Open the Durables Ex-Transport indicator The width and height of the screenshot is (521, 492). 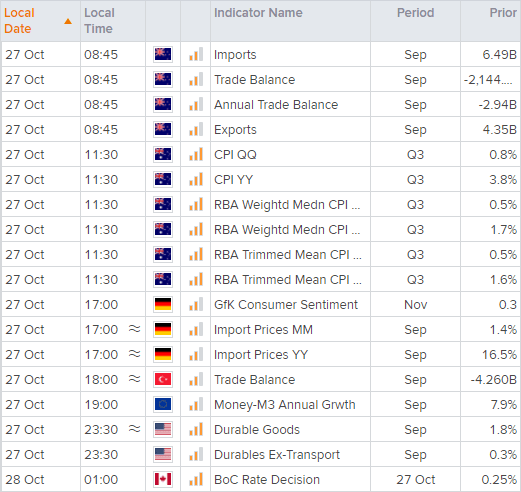click(x=277, y=455)
